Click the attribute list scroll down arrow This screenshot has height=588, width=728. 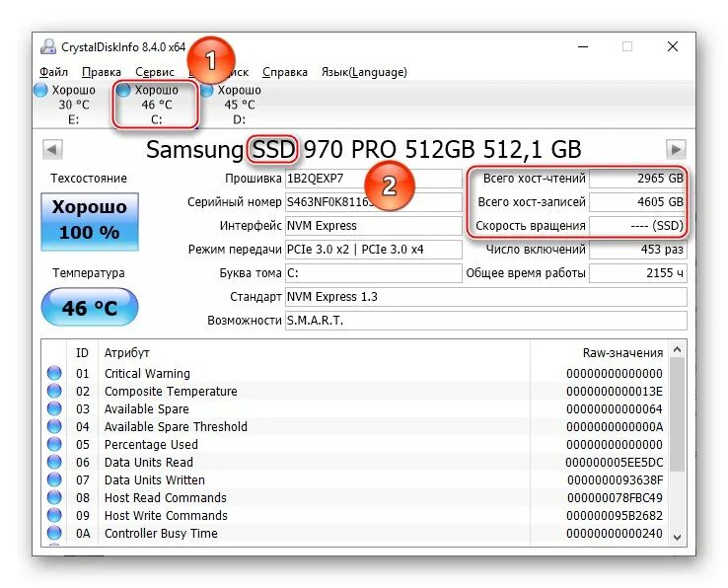[677, 537]
